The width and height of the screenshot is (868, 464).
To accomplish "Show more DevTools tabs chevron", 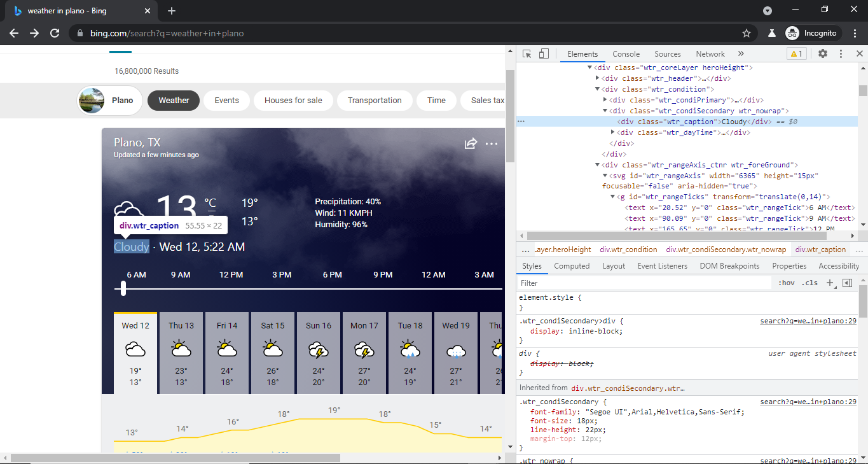I will (741, 54).
